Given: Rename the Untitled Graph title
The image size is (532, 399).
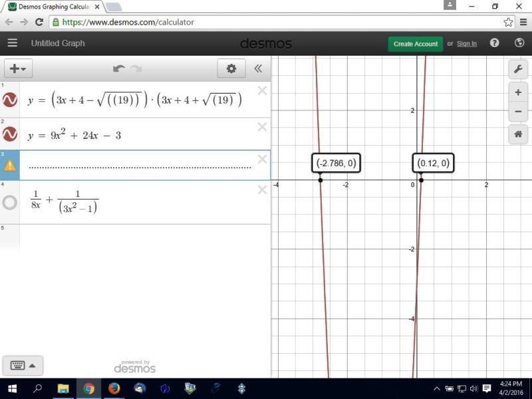Looking at the screenshot, I should (58, 43).
